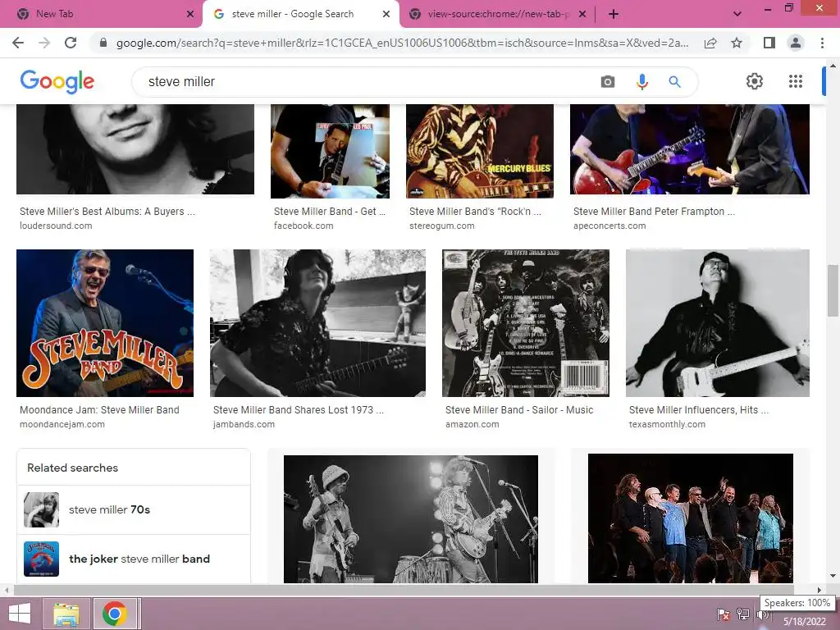Open the network tray icon
The width and height of the screenshot is (840, 630).
click(742, 614)
